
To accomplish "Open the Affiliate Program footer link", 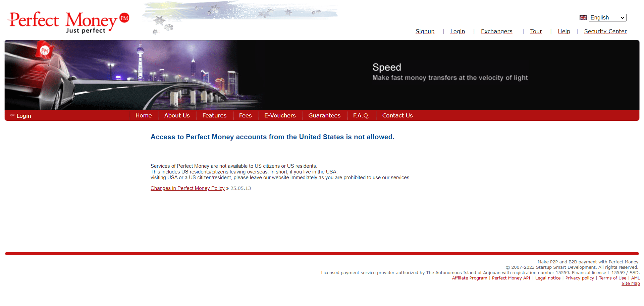I will tap(470, 278).
